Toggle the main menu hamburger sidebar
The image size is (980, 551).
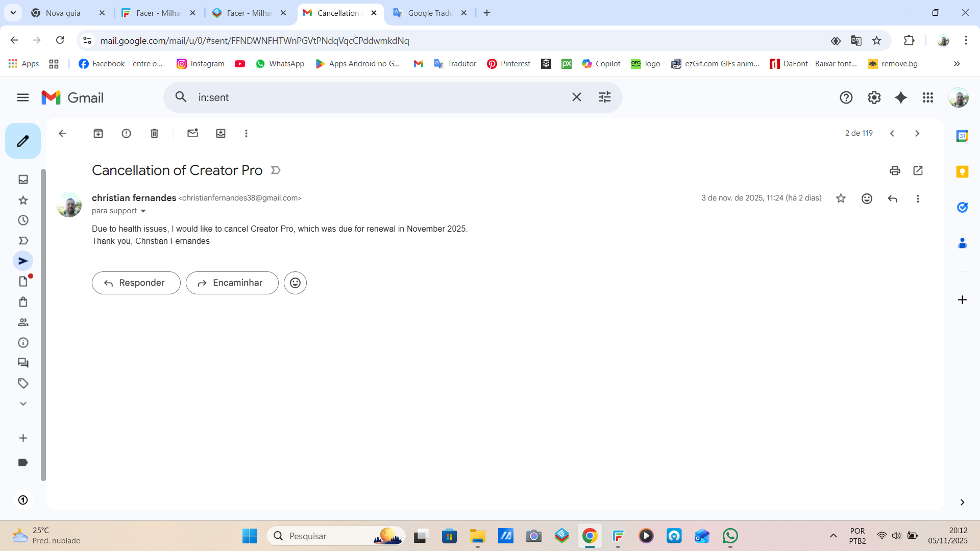tap(23, 97)
